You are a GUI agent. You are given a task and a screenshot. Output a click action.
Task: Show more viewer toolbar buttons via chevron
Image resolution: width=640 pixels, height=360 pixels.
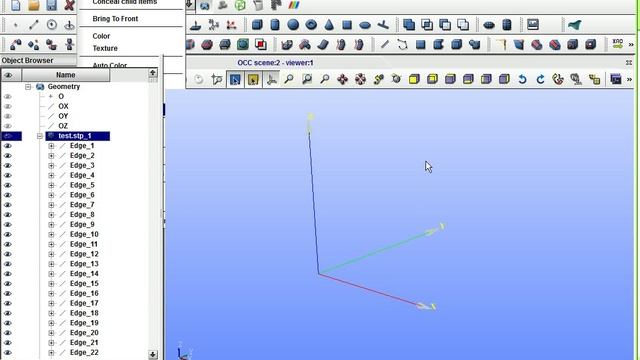pos(629,79)
